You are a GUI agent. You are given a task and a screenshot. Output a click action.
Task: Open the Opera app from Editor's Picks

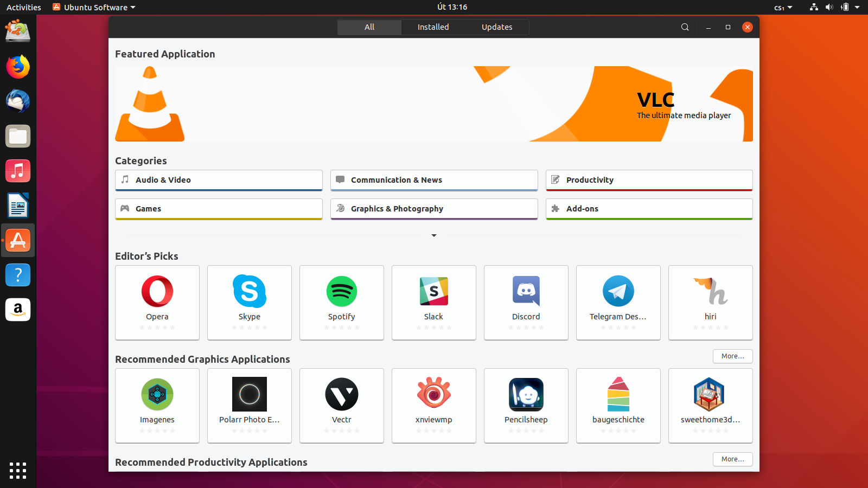tap(157, 303)
